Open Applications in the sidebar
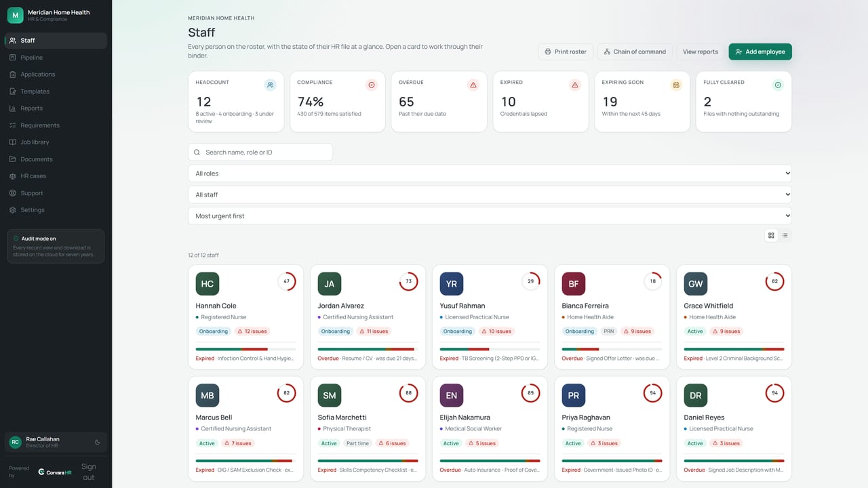This screenshot has height=488, width=868. click(56, 75)
